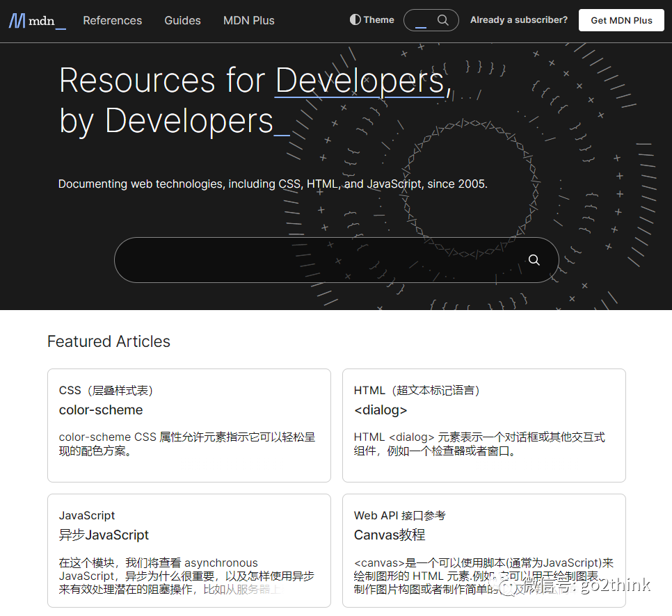Open the Guides menu

[182, 21]
